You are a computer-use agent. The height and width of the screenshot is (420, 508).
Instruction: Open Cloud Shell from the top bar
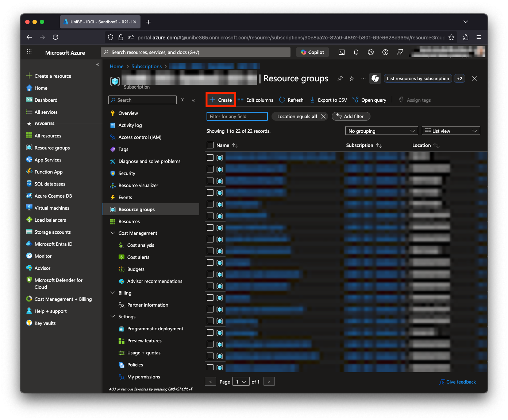point(342,52)
